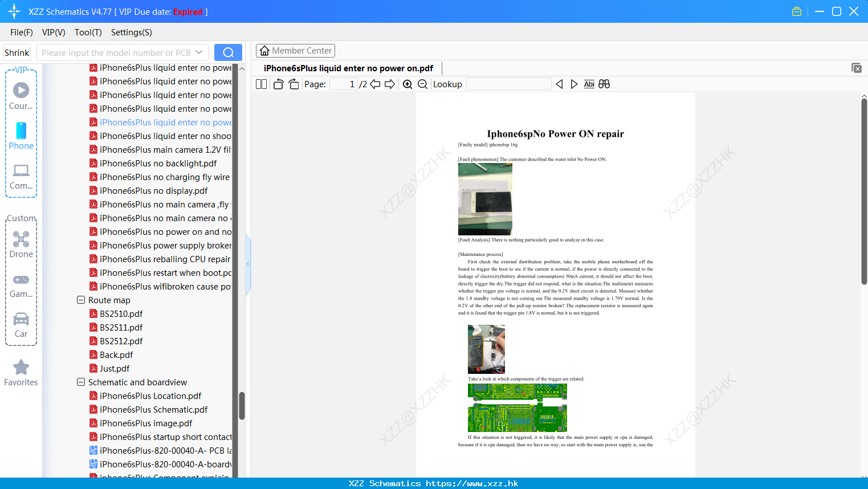Open the model number dropdown arrow

199,52
